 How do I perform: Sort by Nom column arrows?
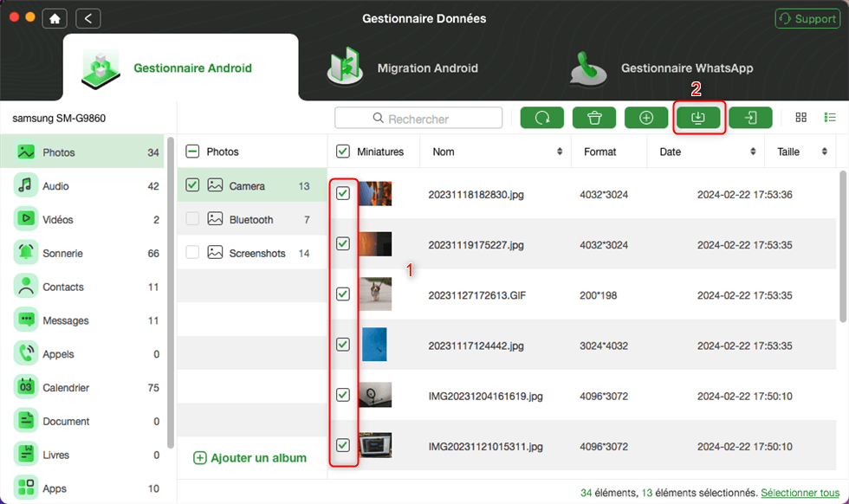(x=560, y=152)
